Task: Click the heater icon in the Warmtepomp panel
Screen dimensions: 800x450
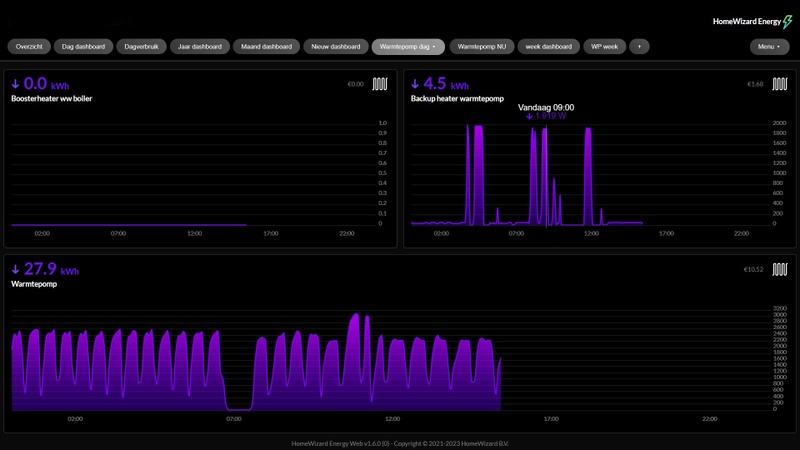Action: 779,270
